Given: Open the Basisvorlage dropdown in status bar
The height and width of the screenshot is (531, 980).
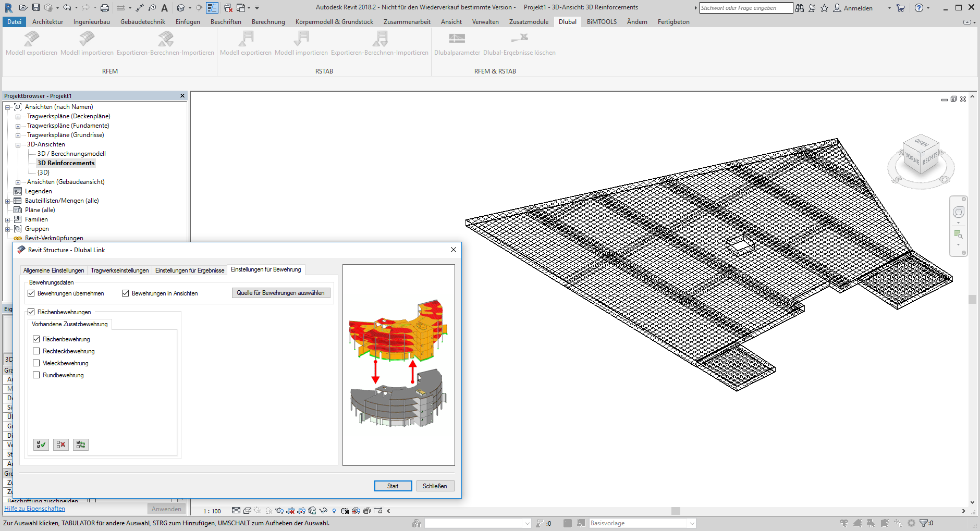Looking at the screenshot, I should click(642, 523).
